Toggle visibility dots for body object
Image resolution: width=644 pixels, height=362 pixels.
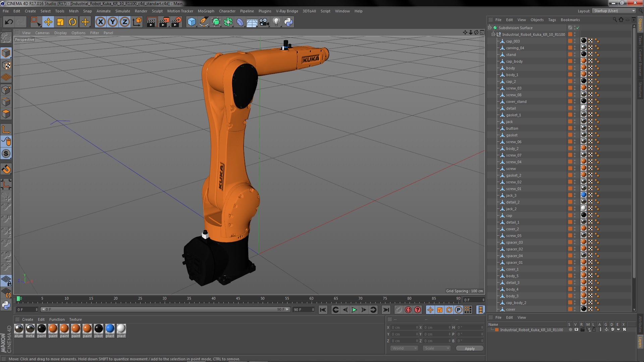575,68
